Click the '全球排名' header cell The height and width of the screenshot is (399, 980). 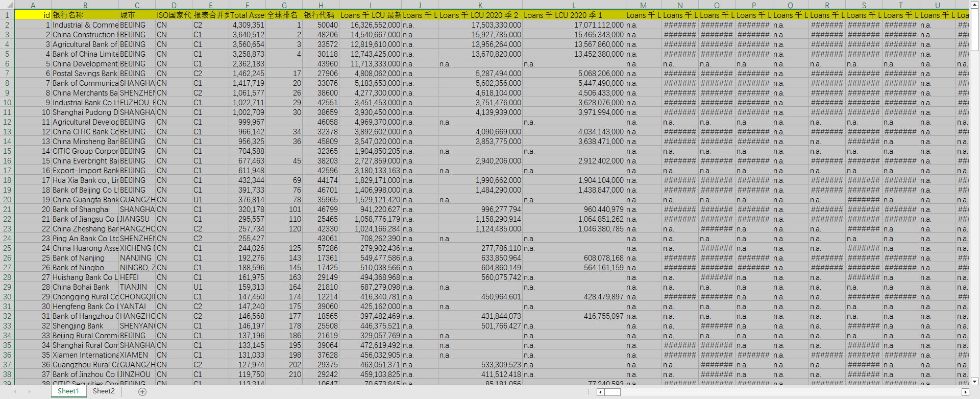284,15
